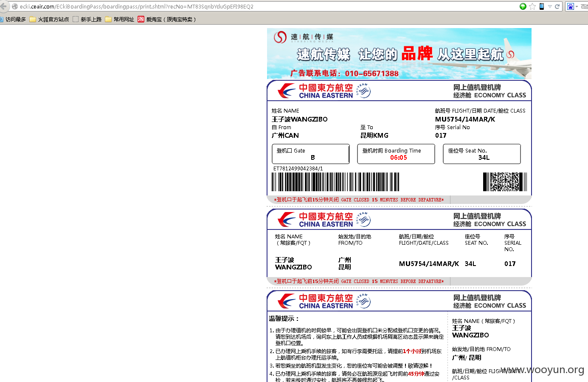This screenshot has height=382, width=588.
Task: Bookmark this page with the star icon
Action: (532, 6)
